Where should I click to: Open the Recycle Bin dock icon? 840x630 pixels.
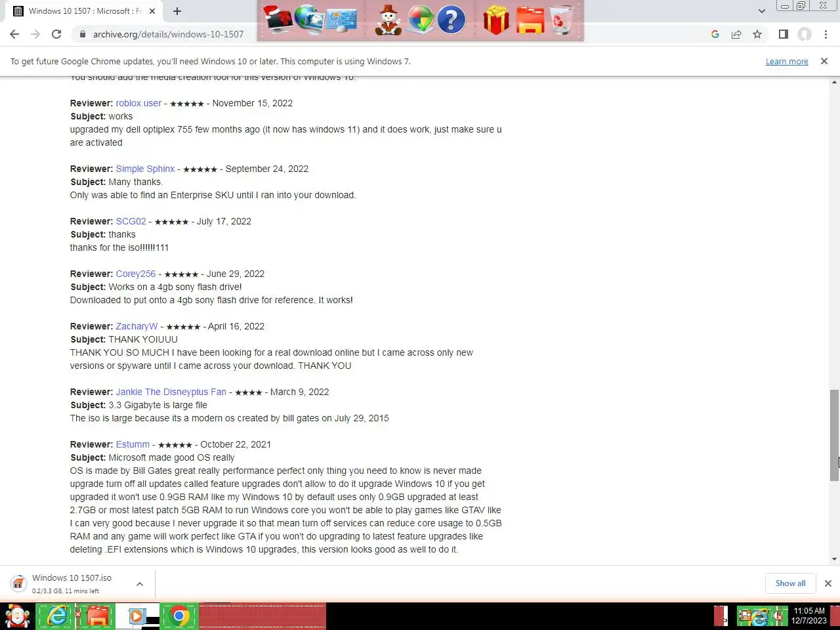(562, 20)
